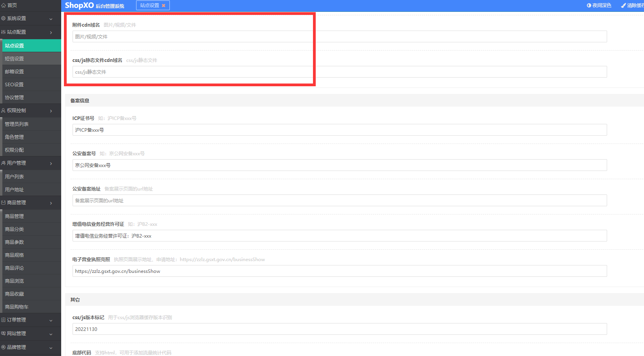
Task: Open 管理员列表 menu item
Action: 31,124
